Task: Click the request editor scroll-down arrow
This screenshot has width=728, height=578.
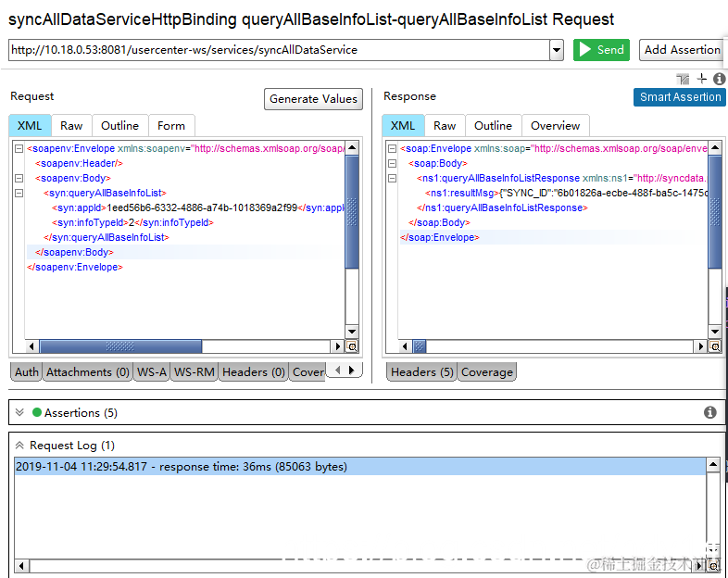Action: (352, 332)
